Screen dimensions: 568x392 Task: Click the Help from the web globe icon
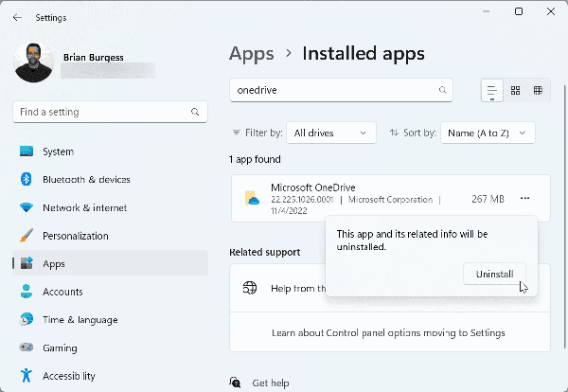point(250,288)
